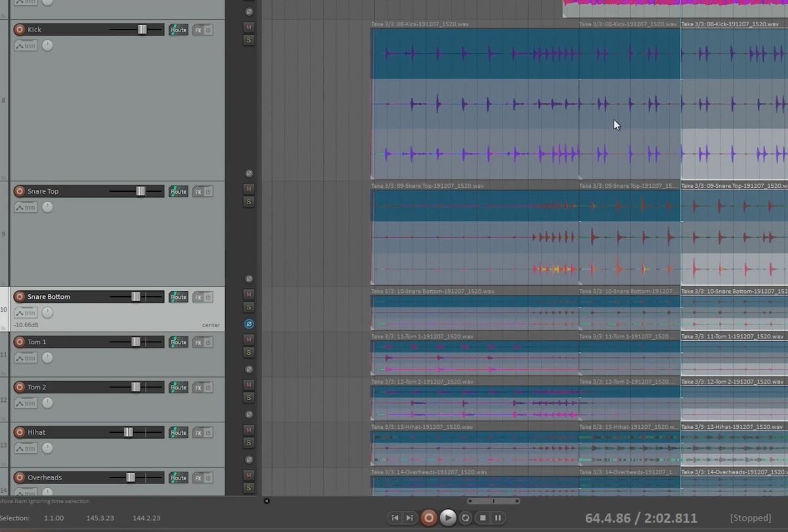This screenshot has width=788, height=532.
Task: Open the Snare Bottom FX chain
Action: click(198, 298)
